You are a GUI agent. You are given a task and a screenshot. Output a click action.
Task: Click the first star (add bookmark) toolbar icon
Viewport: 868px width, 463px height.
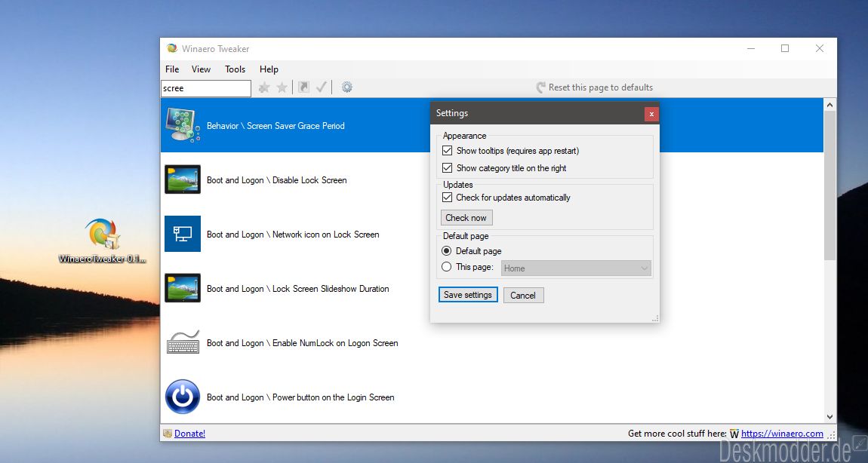click(x=264, y=87)
